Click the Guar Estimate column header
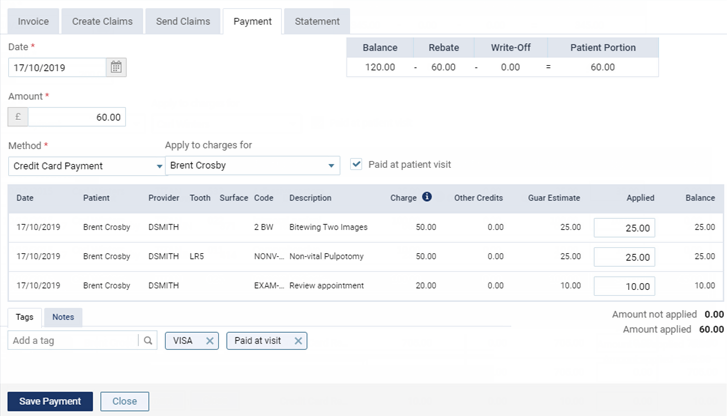The image size is (727, 416). [x=554, y=198]
